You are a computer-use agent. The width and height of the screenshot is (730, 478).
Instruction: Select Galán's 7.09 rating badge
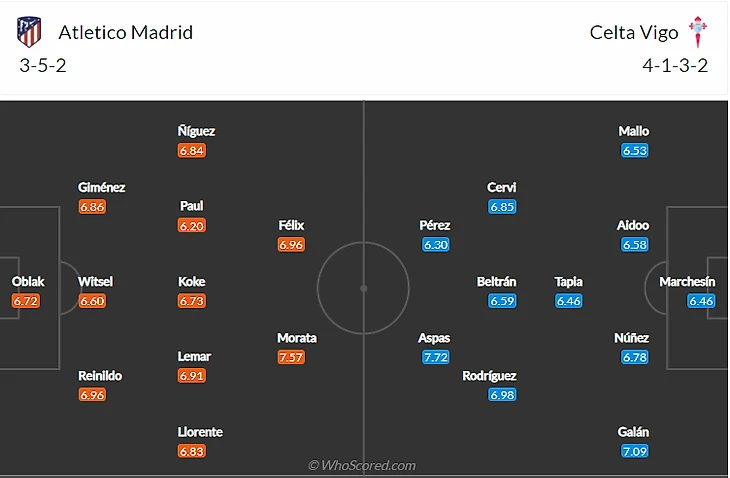click(x=634, y=451)
